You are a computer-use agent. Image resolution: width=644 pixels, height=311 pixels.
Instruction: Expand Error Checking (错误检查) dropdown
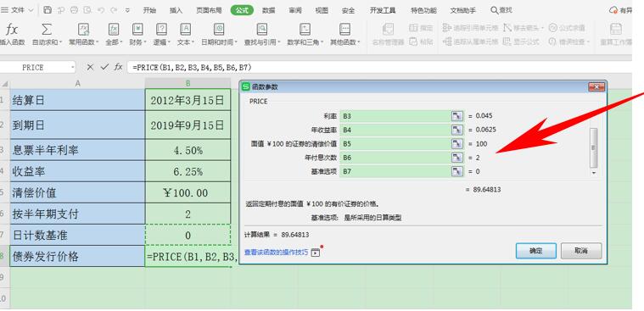pyautogui.click(x=588, y=42)
